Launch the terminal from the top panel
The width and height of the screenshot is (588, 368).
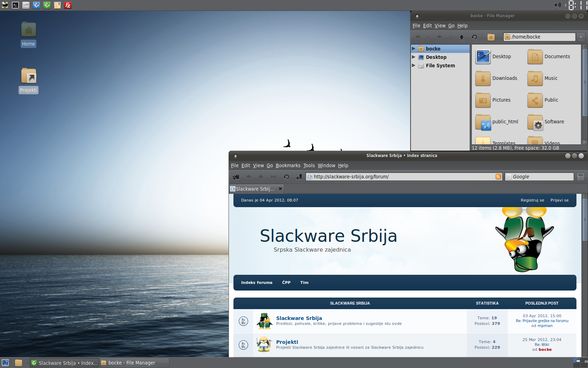click(15, 5)
